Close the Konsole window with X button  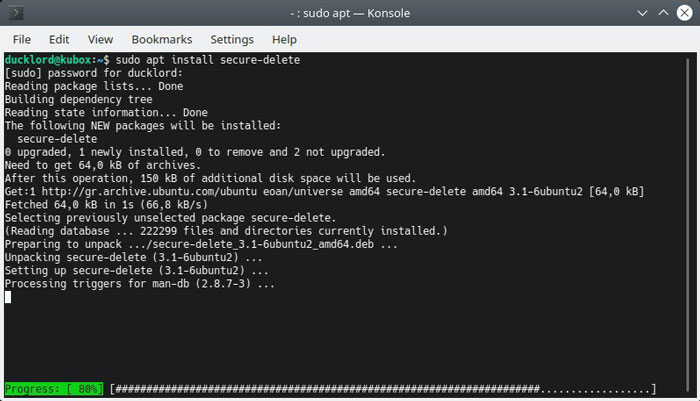tap(684, 13)
